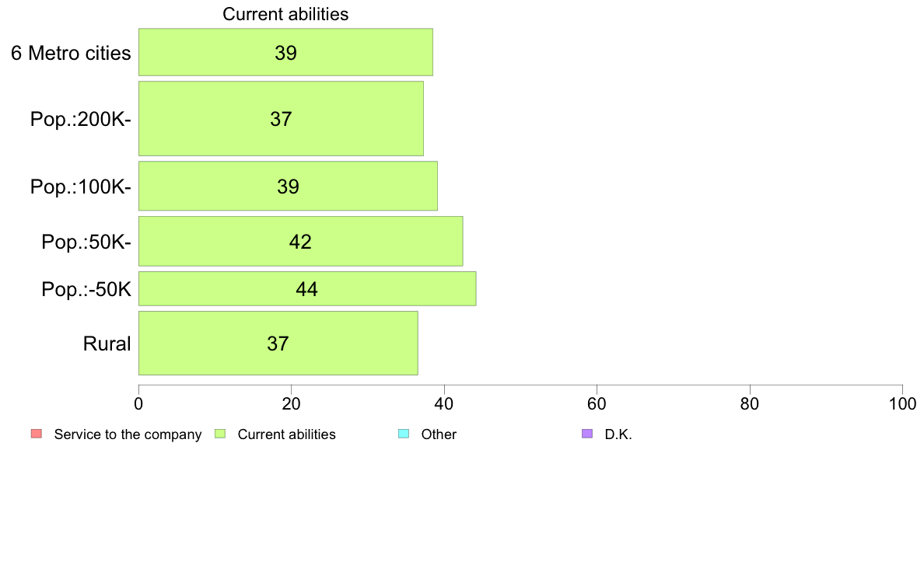Select the Pop.:100K- bar showing 39
This screenshot has height=572, width=924.
tap(288, 186)
